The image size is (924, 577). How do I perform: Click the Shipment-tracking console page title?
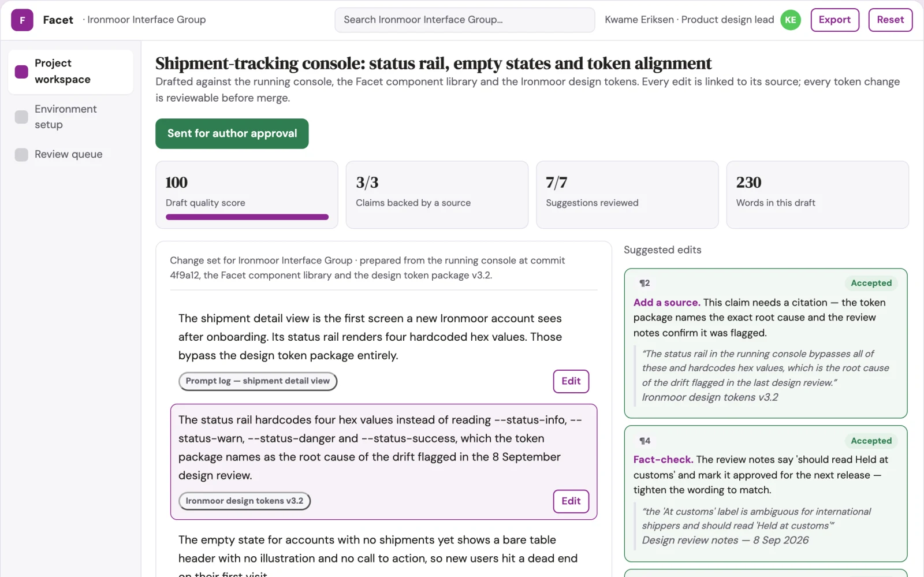(433, 63)
